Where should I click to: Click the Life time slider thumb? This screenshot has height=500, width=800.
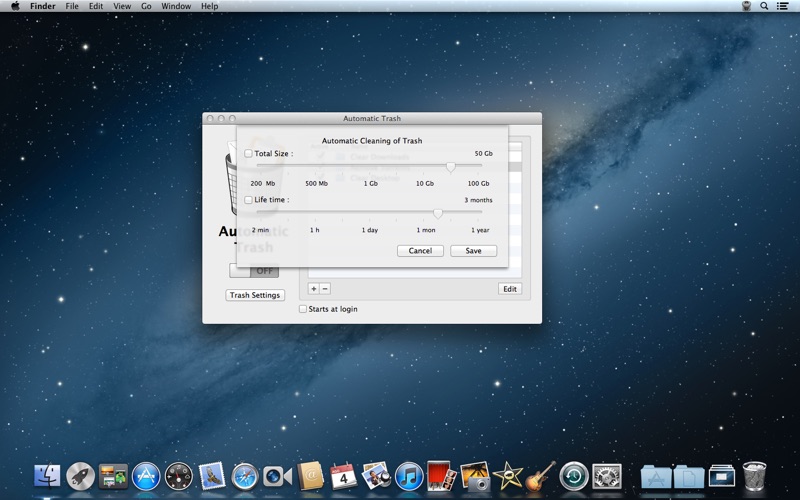pyautogui.click(x=438, y=213)
